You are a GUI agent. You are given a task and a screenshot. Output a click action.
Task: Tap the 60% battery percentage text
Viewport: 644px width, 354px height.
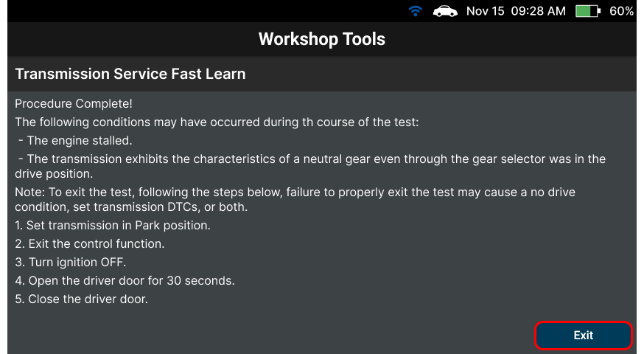(621, 11)
